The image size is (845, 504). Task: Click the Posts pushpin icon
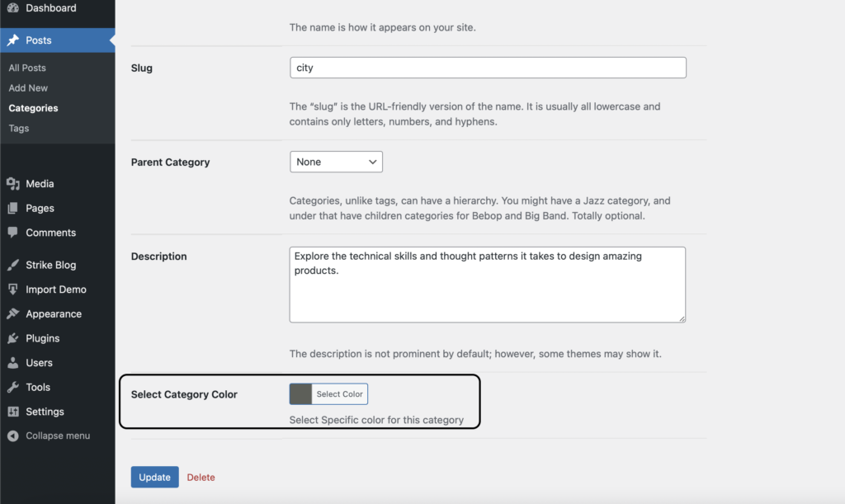click(x=12, y=40)
